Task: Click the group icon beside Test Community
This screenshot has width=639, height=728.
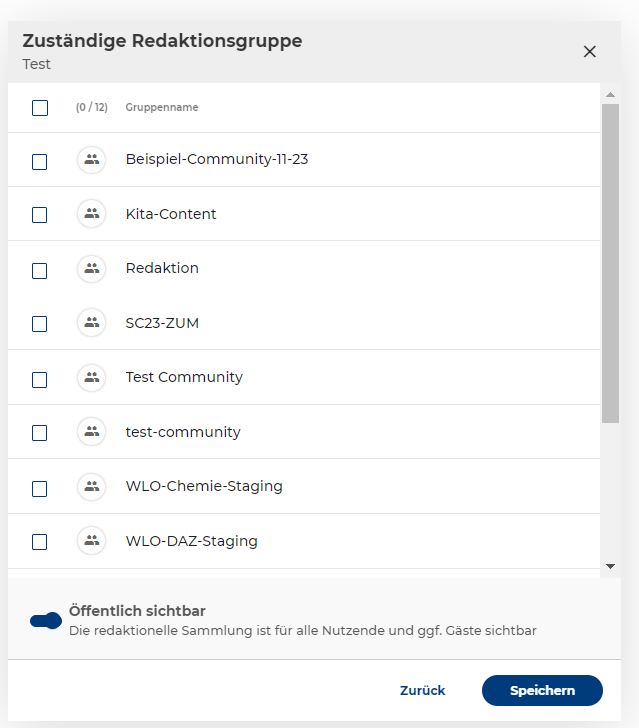Action: 91,377
